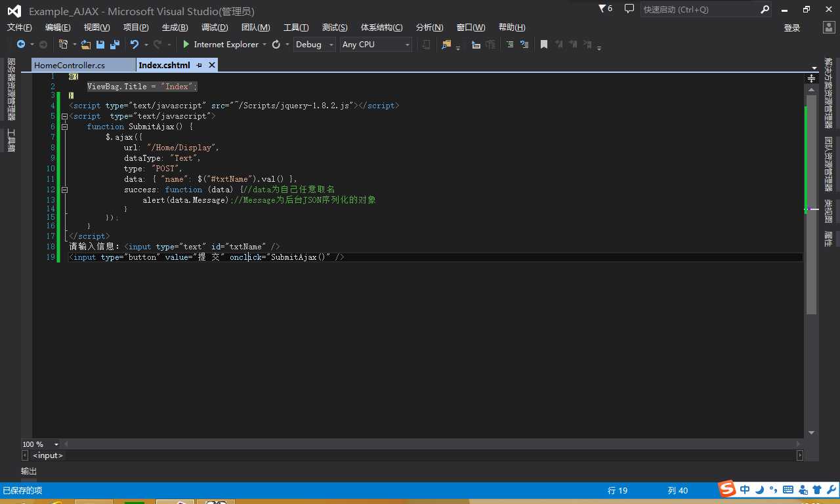Open the 工具(T) menu
The width and height of the screenshot is (840, 504).
point(296,27)
